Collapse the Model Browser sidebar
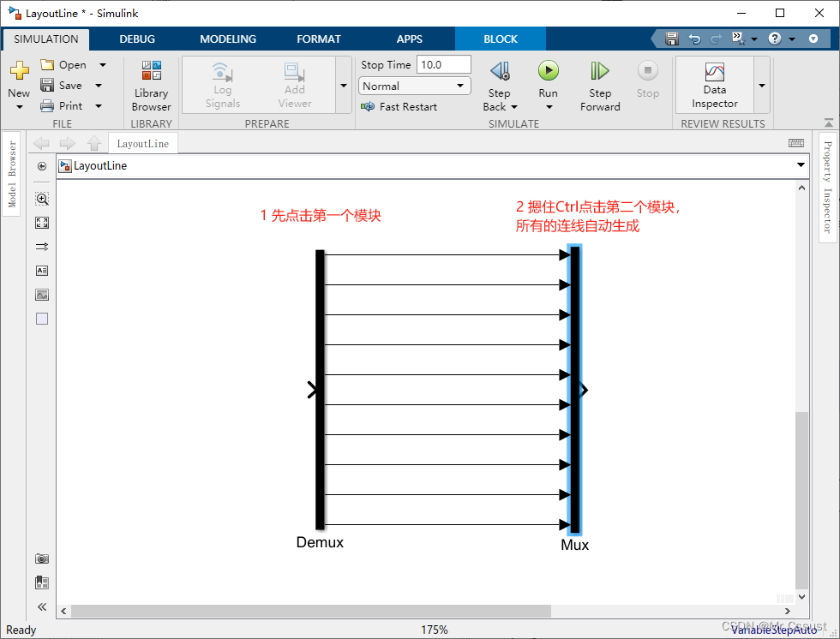 coord(41,606)
